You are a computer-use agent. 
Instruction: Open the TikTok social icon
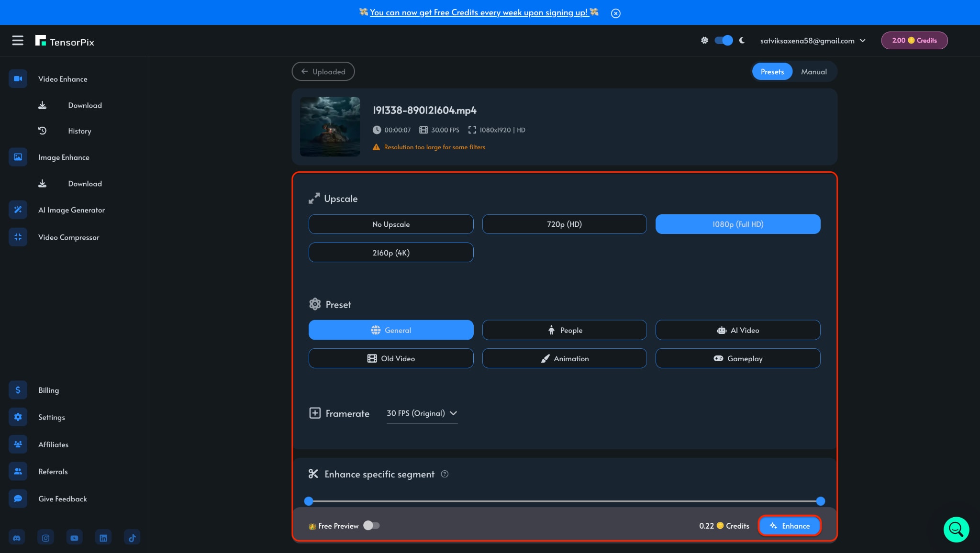132,538
